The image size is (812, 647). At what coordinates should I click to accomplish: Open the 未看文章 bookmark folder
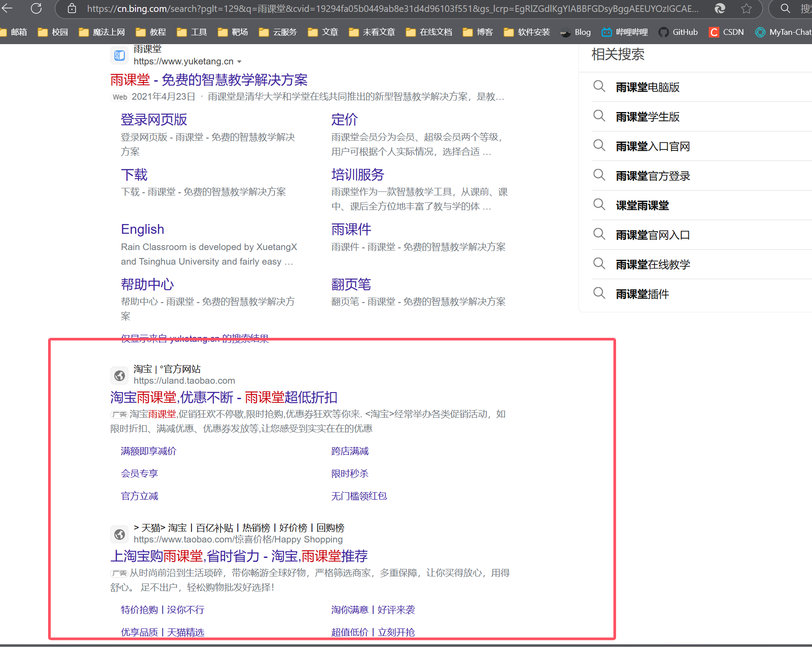(x=372, y=32)
